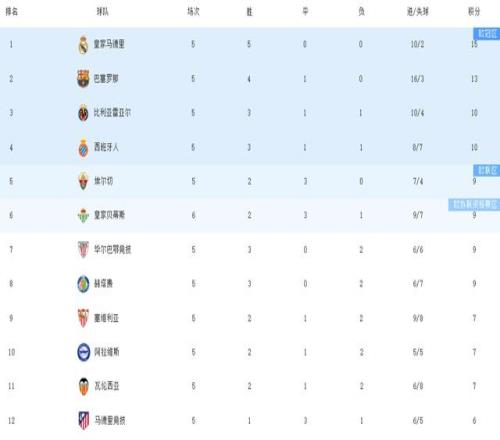This screenshot has height=440, width=500.
Task: Click the Espanyol team badge
Action: pos(83,147)
